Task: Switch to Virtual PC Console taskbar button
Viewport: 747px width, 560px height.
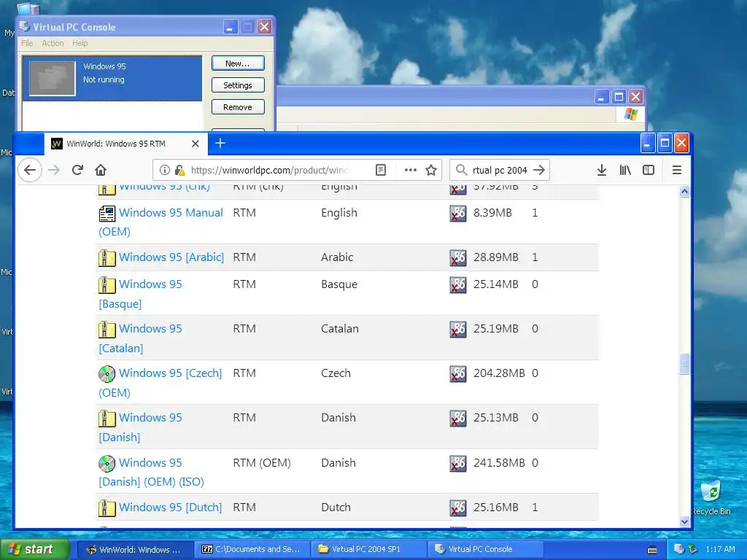Action: click(x=484, y=549)
